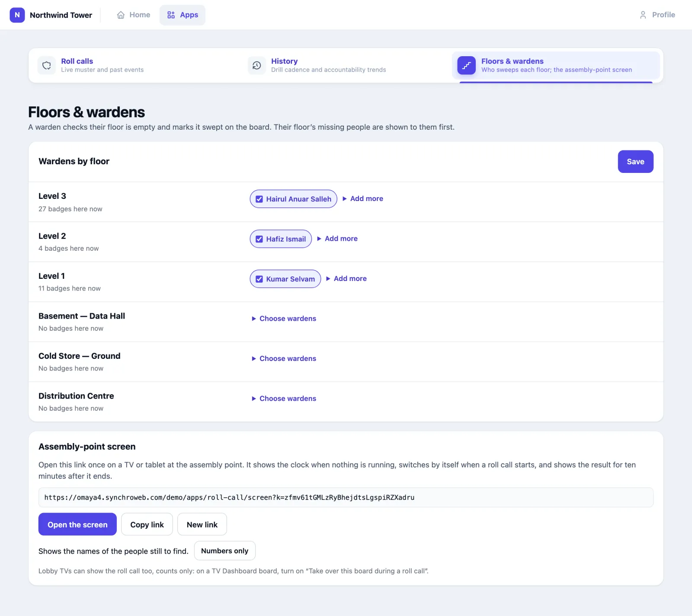Expand Choose wardens for Basement — Data Hall
692x616 pixels.
click(x=284, y=319)
